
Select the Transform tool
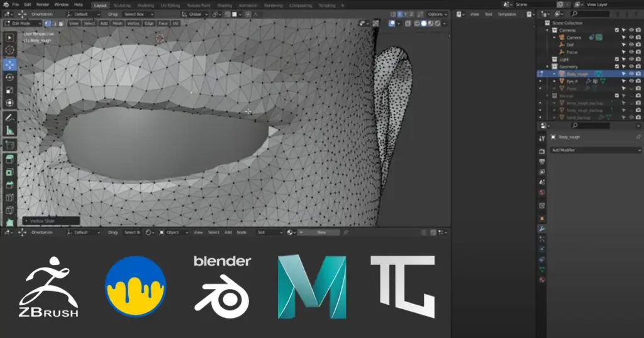[10, 103]
